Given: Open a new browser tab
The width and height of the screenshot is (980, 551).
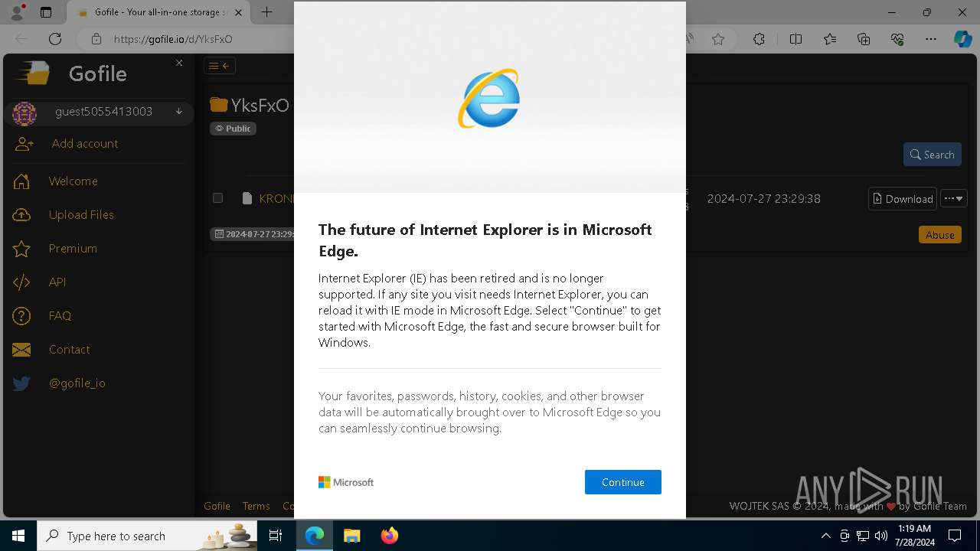Looking at the screenshot, I should coord(266,11).
